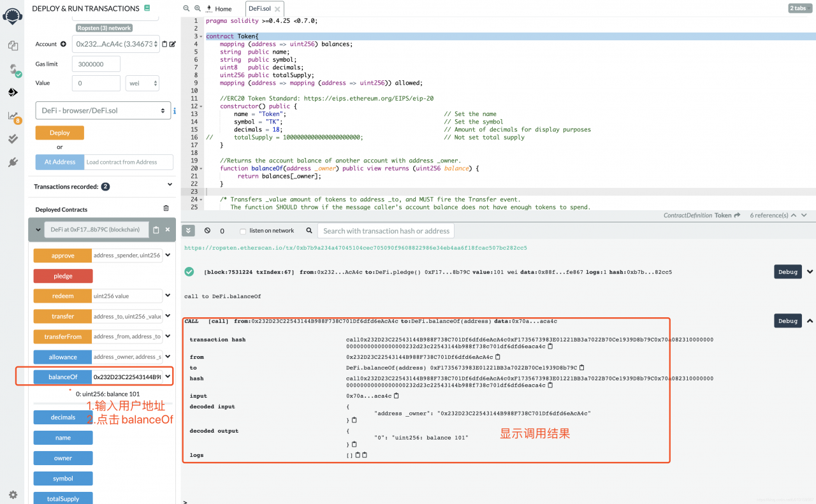Expand the DeFi.pledge transaction log details
This screenshot has height=504, width=816.
click(x=810, y=271)
